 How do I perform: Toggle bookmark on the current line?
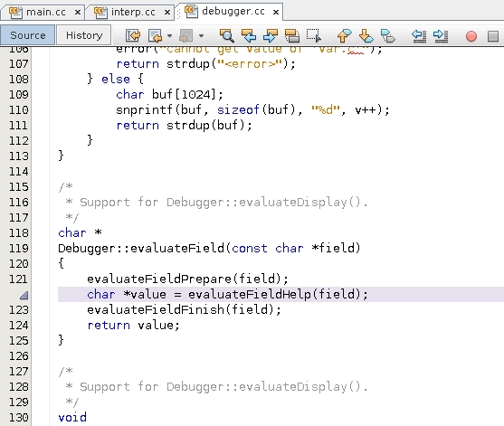point(387,35)
